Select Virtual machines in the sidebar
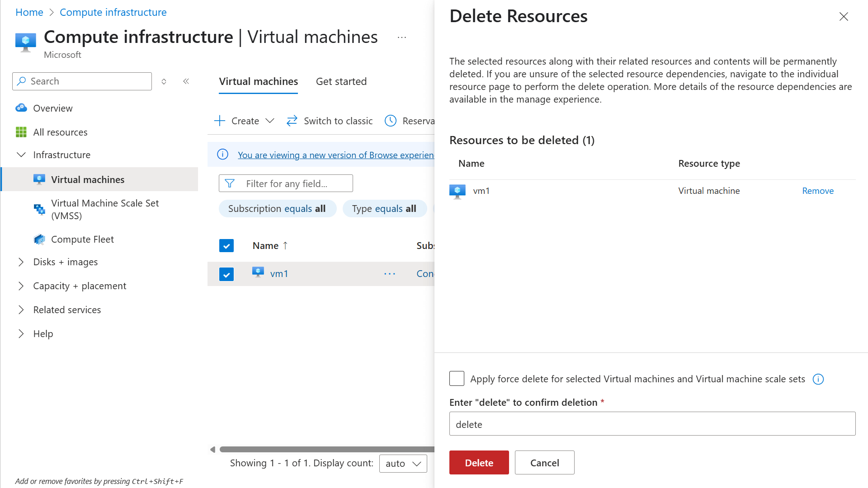The height and width of the screenshot is (488, 868). [x=99, y=179]
